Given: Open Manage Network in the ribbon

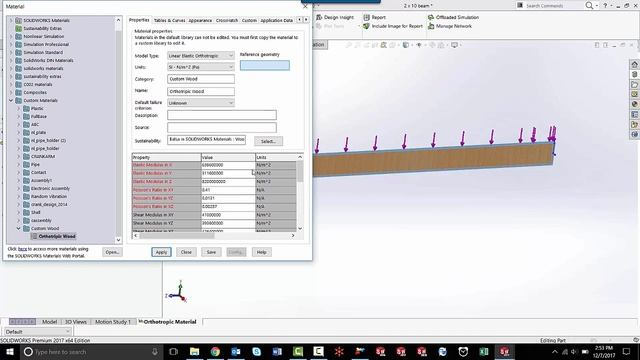Looking at the screenshot, I should [450, 26].
